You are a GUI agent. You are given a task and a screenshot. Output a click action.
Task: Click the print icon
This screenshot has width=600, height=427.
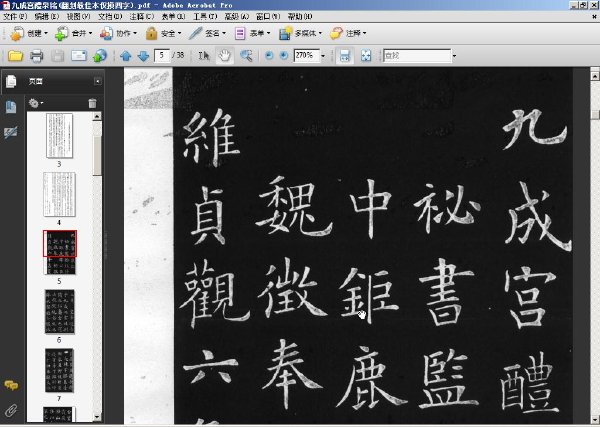tap(36, 56)
